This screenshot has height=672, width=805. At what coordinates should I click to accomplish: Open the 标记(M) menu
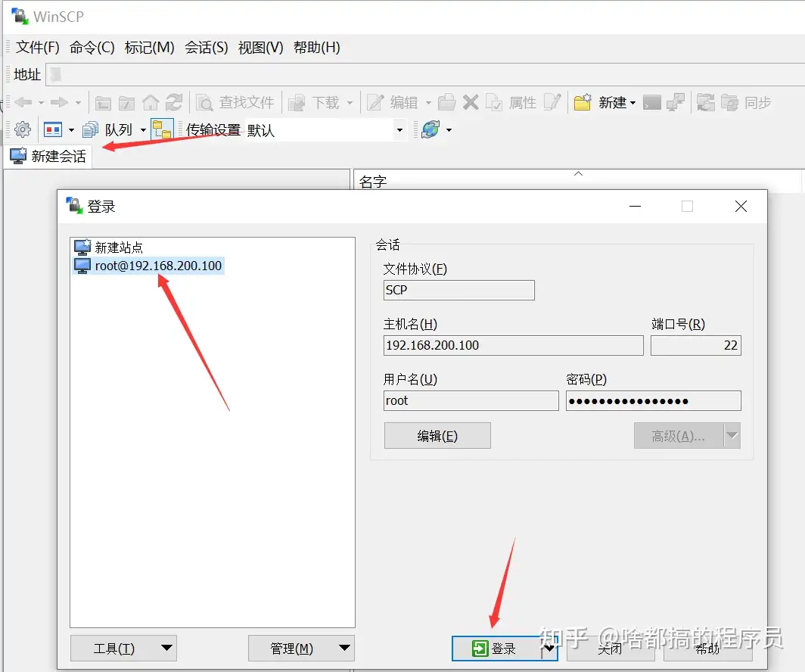149,47
